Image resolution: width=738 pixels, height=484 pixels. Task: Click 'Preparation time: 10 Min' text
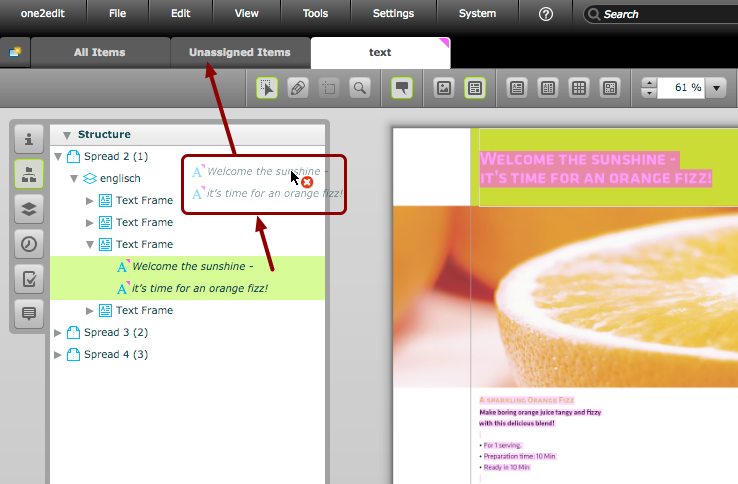[519, 456]
